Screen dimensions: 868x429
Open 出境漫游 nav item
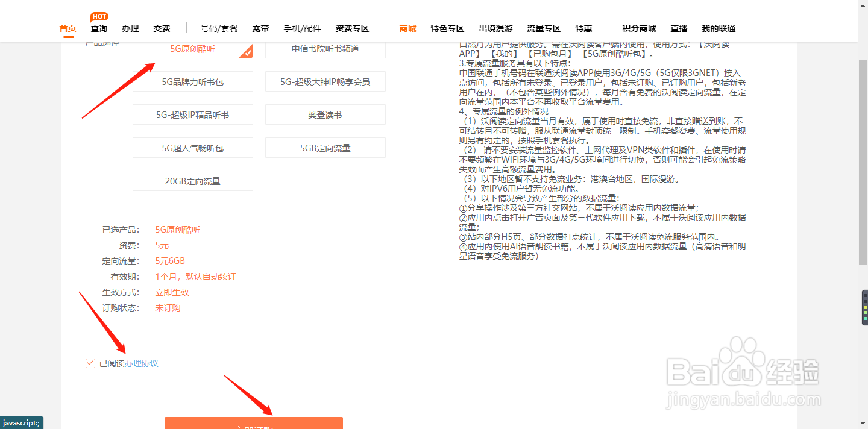tap(495, 28)
